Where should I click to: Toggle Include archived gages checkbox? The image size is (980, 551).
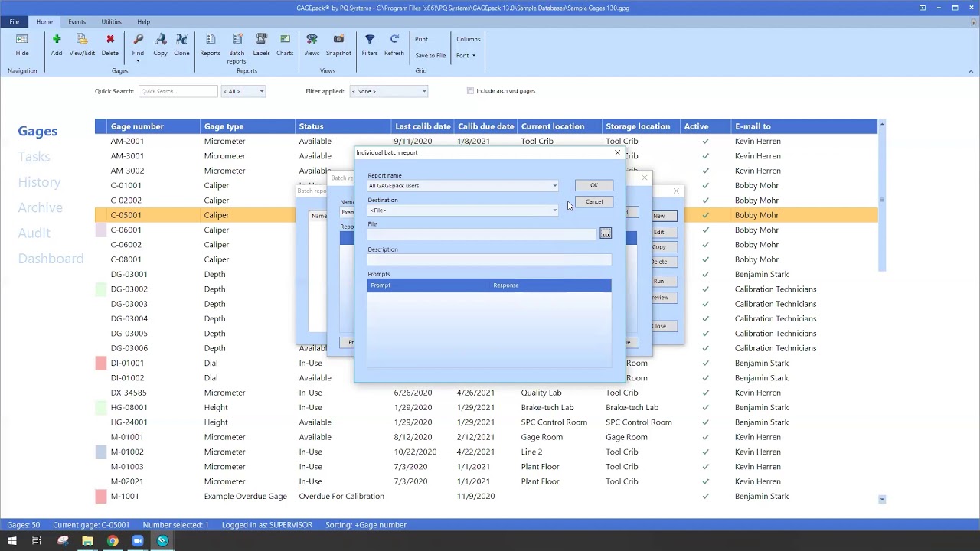coord(470,91)
